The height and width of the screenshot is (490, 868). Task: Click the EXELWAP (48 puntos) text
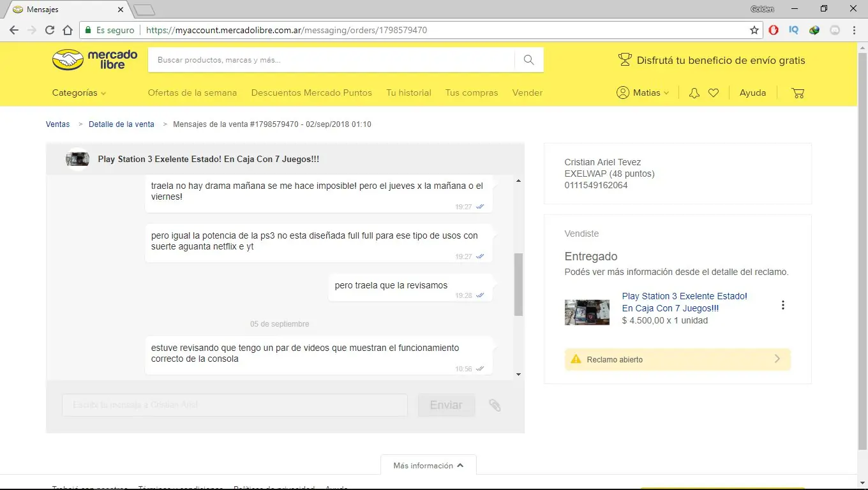click(x=610, y=174)
